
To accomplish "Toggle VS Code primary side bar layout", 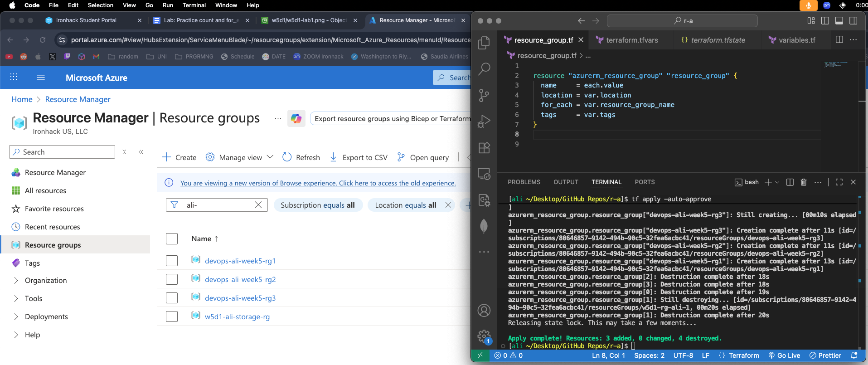I will click(x=825, y=21).
